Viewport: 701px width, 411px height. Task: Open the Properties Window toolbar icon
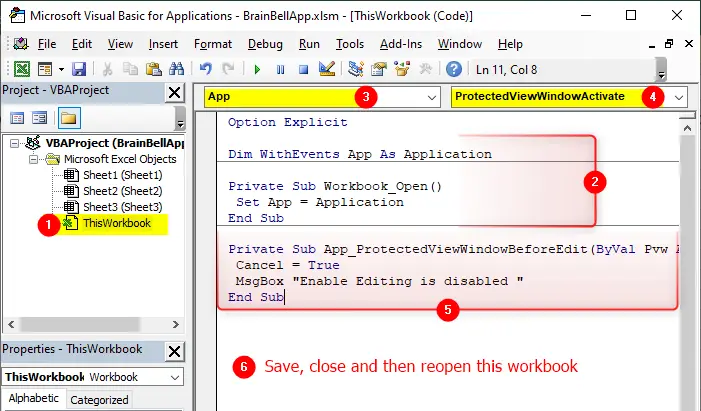(x=379, y=69)
